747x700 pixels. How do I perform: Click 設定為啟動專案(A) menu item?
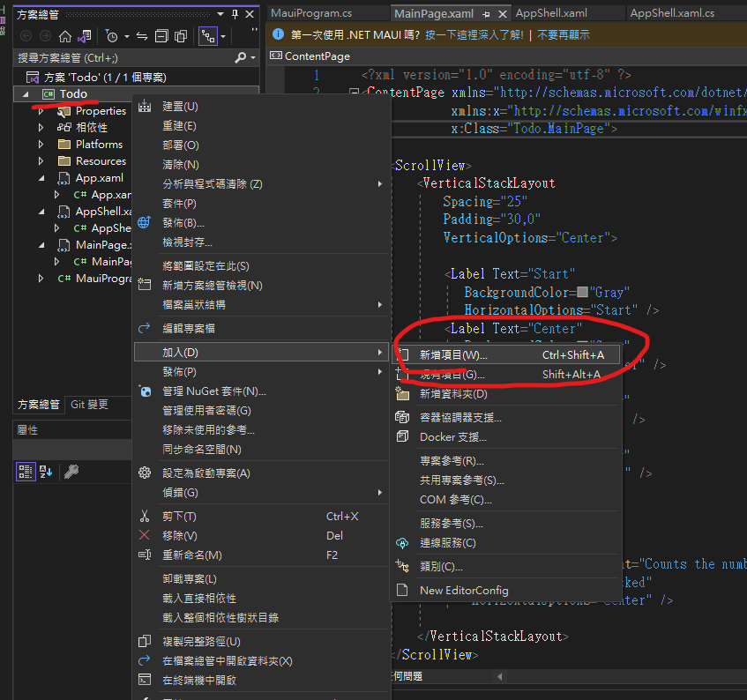(261, 473)
